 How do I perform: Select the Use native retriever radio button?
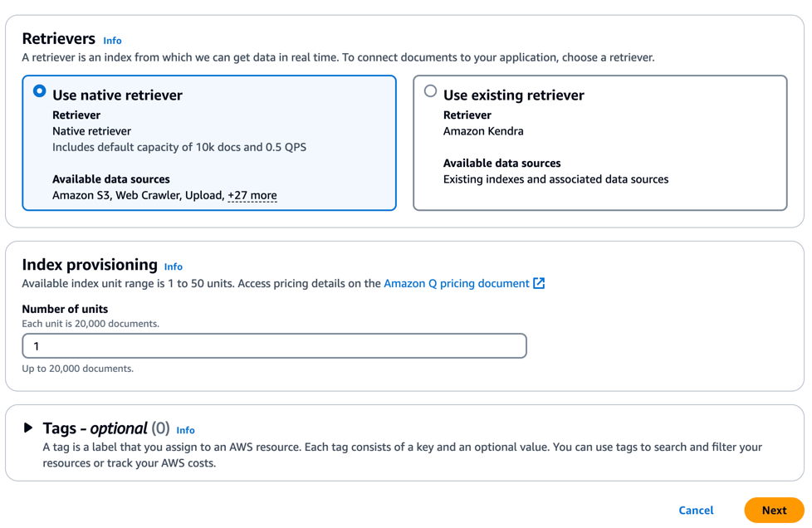(x=40, y=91)
